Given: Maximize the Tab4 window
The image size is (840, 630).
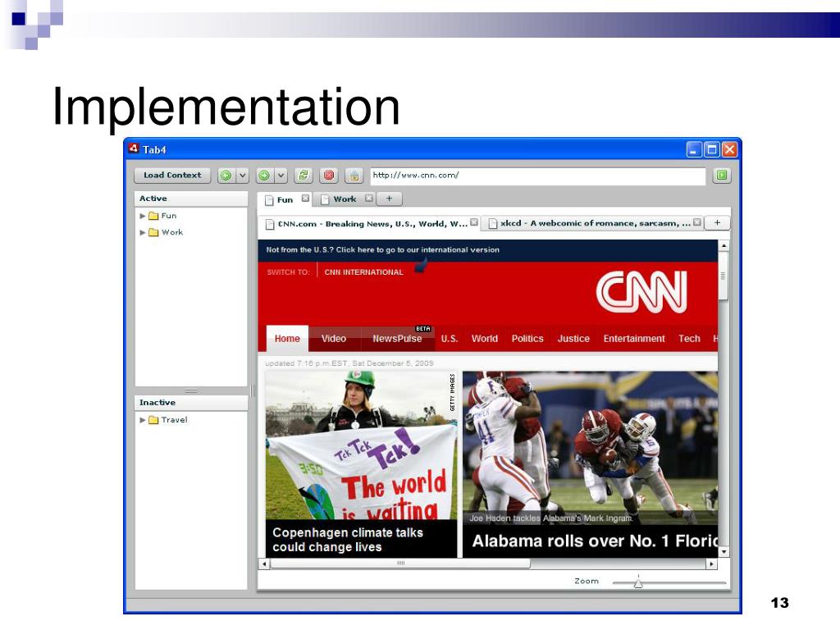Looking at the screenshot, I should 711,149.
